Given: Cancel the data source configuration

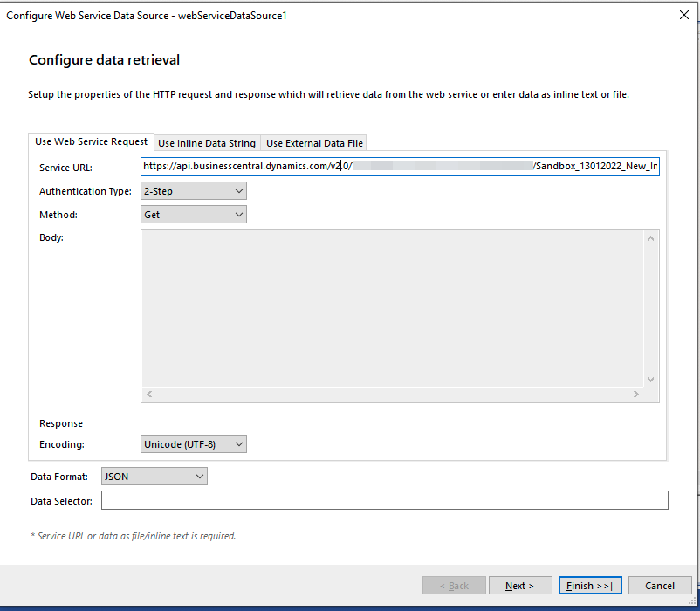Looking at the screenshot, I should [x=659, y=586].
